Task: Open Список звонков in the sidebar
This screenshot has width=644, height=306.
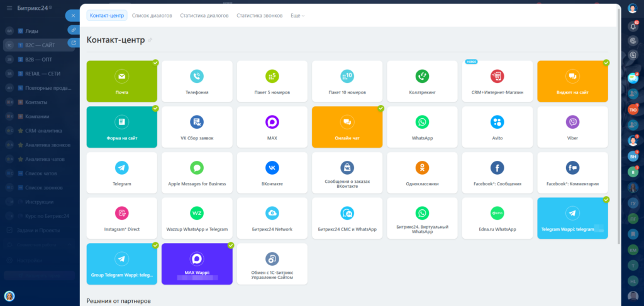Action: click(39, 188)
